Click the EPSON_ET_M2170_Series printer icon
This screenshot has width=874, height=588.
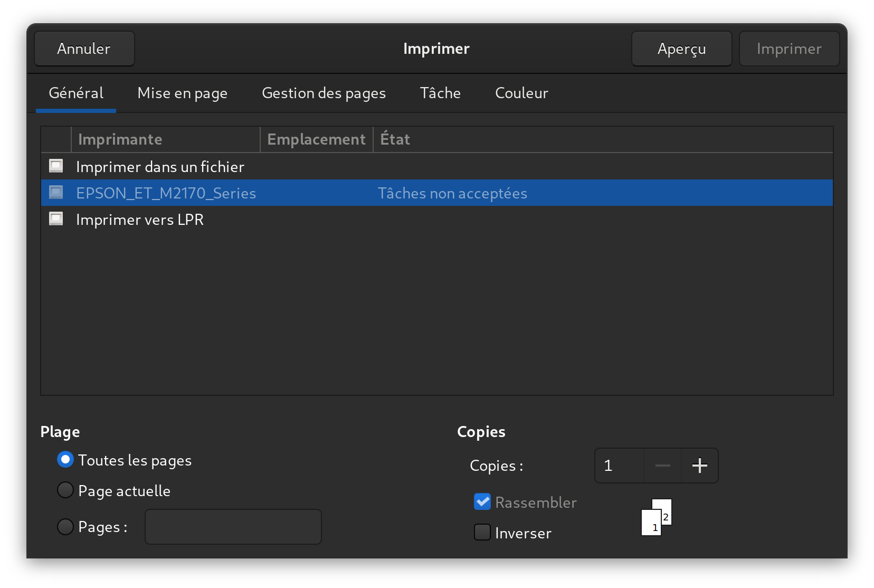click(x=56, y=193)
